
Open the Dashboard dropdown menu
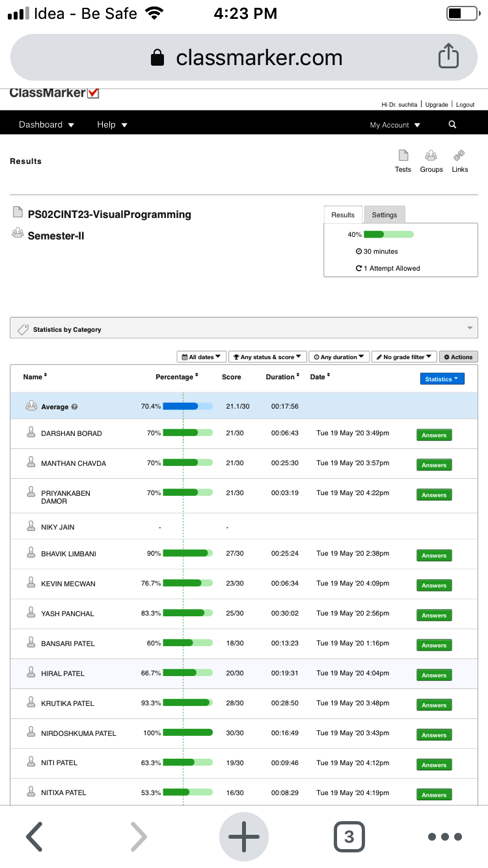tap(46, 124)
